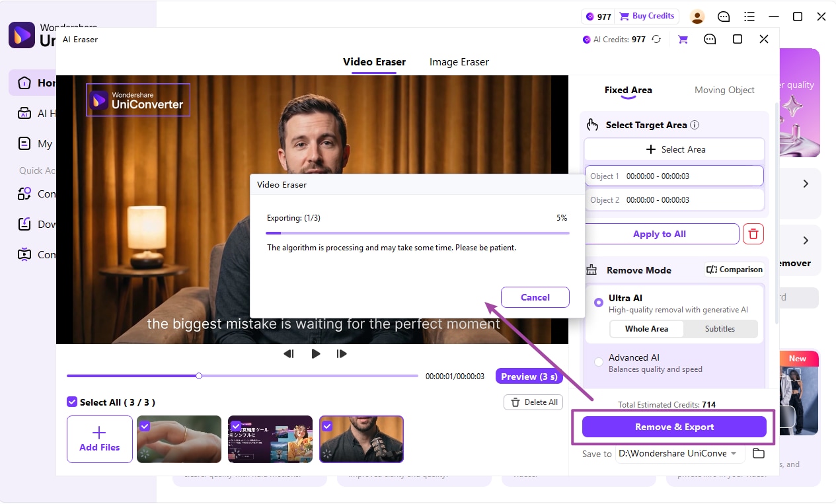Play the video preview
Image resolution: width=836 pixels, height=504 pixels.
tap(316, 354)
